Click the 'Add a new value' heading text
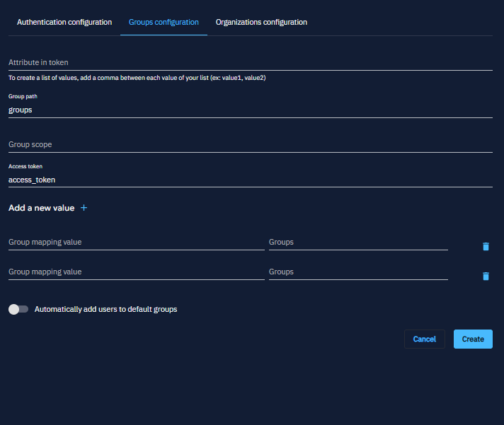 pos(41,208)
